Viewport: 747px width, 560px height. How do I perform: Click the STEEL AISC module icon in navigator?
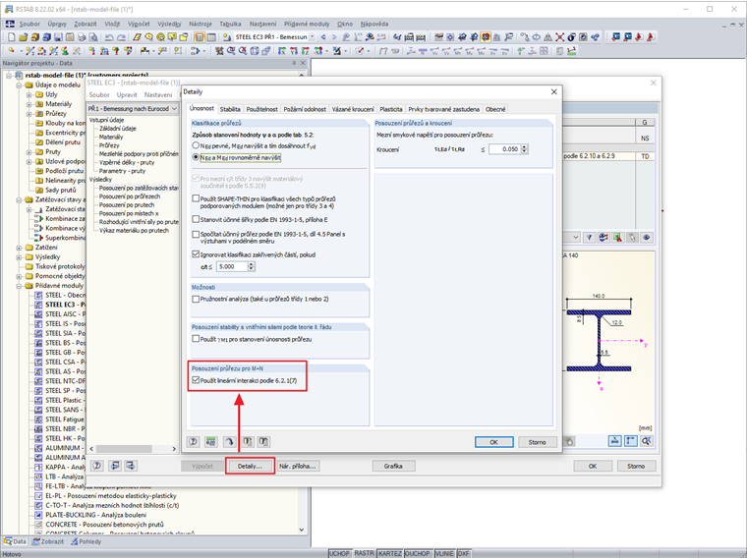tap(39, 314)
